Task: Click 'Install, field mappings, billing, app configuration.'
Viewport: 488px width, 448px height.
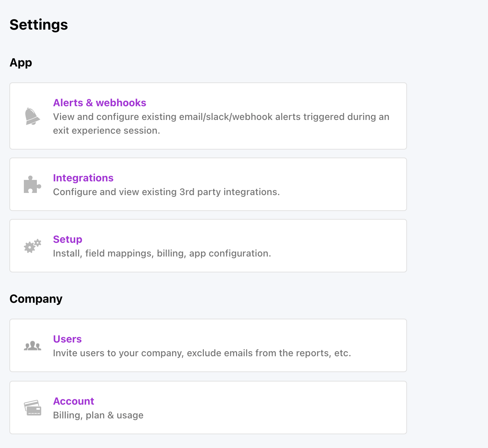Action: (x=162, y=253)
